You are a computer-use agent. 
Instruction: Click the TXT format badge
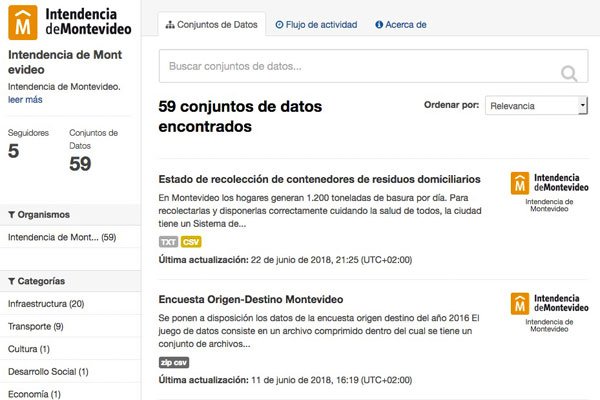[x=168, y=242]
